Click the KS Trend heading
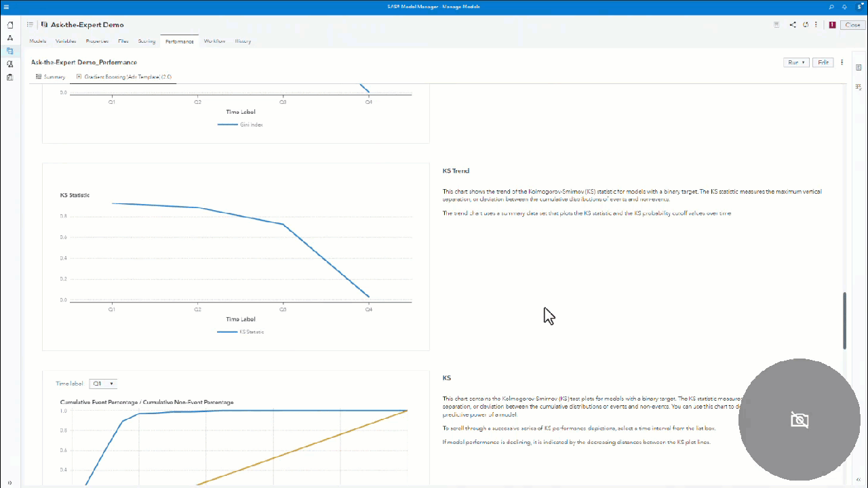 coord(456,171)
